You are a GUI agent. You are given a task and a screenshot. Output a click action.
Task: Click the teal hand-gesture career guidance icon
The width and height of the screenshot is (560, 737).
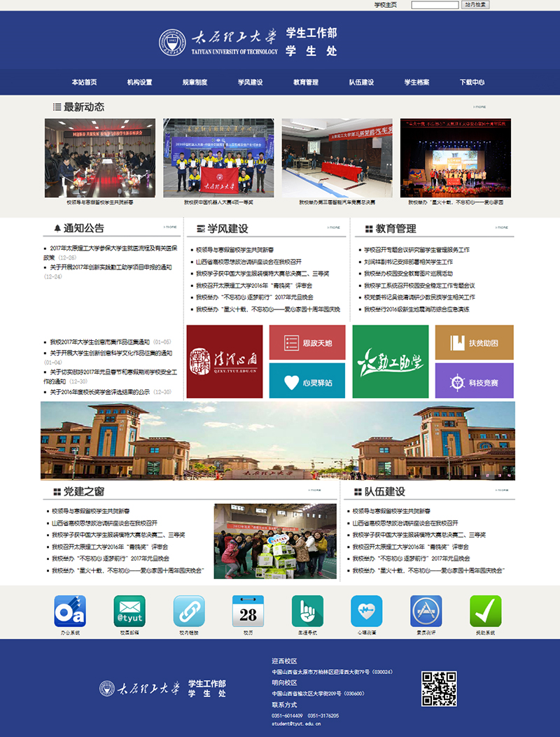[x=307, y=611]
